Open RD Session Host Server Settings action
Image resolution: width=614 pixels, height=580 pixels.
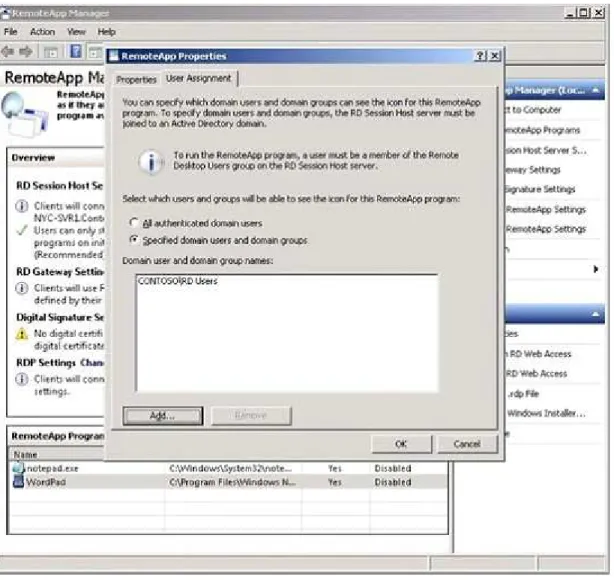coord(545,150)
